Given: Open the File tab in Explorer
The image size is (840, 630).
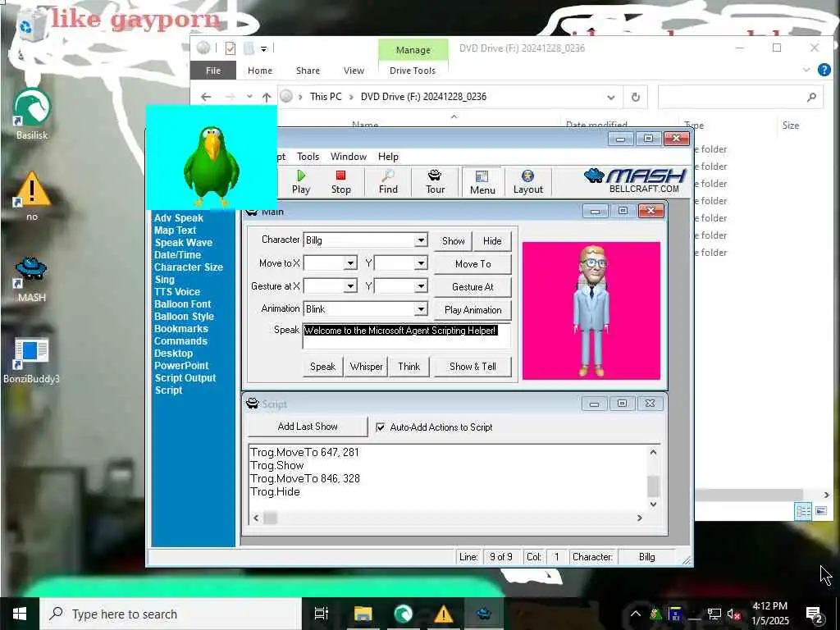Looking at the screenshot, I should [x=213, y=71].
